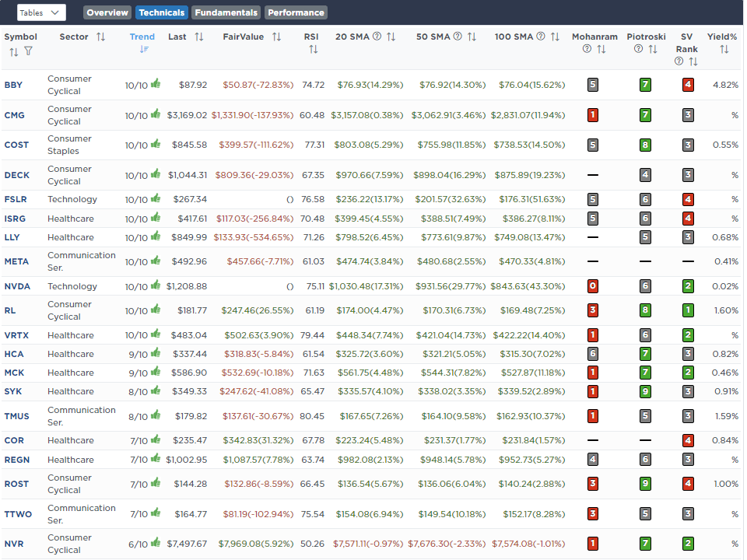Sort by FairValue arrows
Image resolution: width=747 pixels, height=560 pixels.
coord(276,37)
